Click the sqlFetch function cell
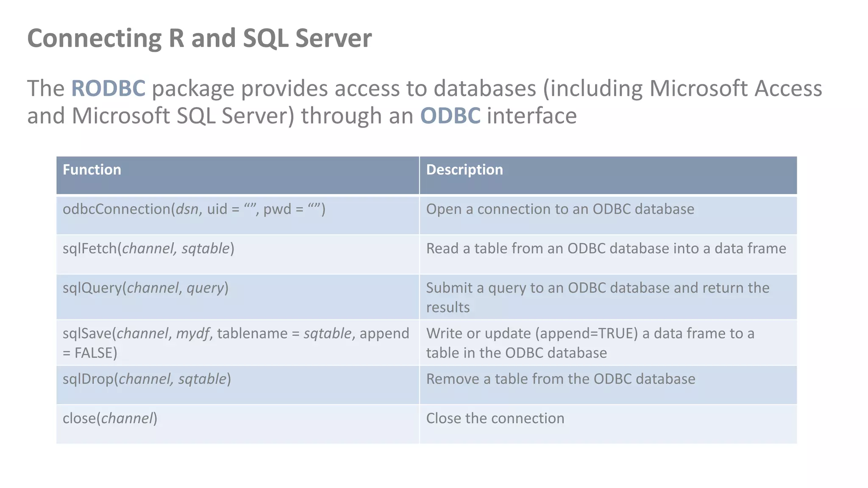The width and height of the screenshot is (868, 488). [148, 249]
